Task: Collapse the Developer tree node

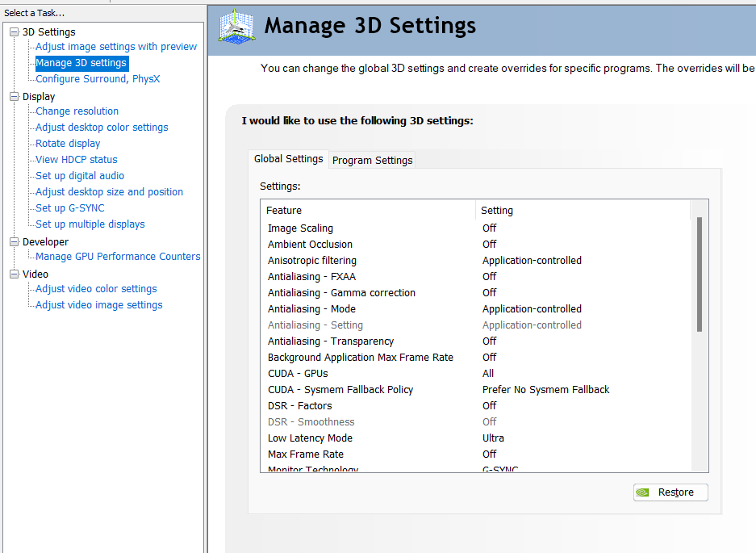Action: pos(14,242)
